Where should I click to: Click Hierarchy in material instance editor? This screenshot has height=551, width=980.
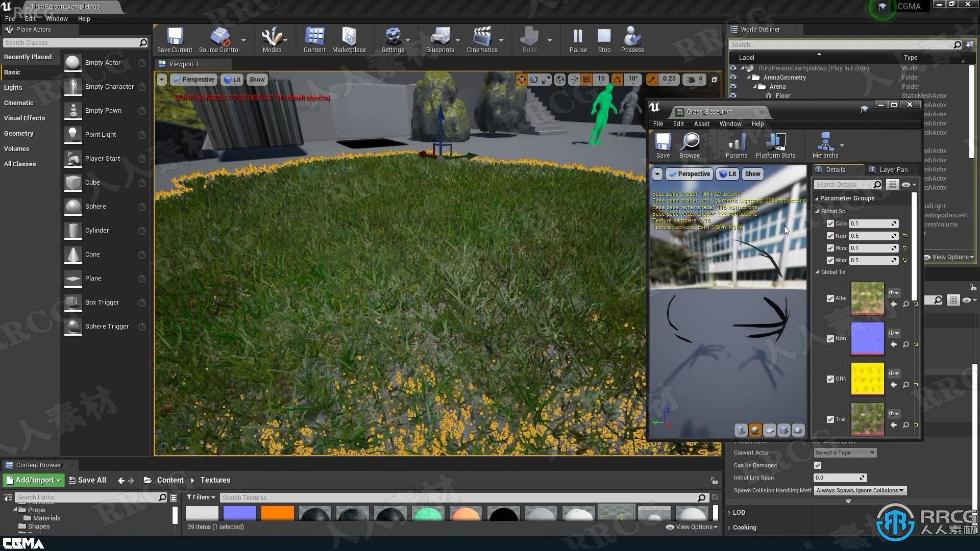(x=825, y=146)
